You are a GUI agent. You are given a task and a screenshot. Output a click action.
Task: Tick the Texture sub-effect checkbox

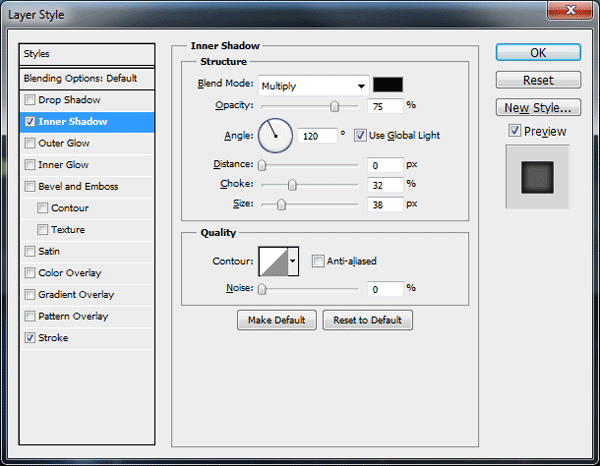[42, 230]
